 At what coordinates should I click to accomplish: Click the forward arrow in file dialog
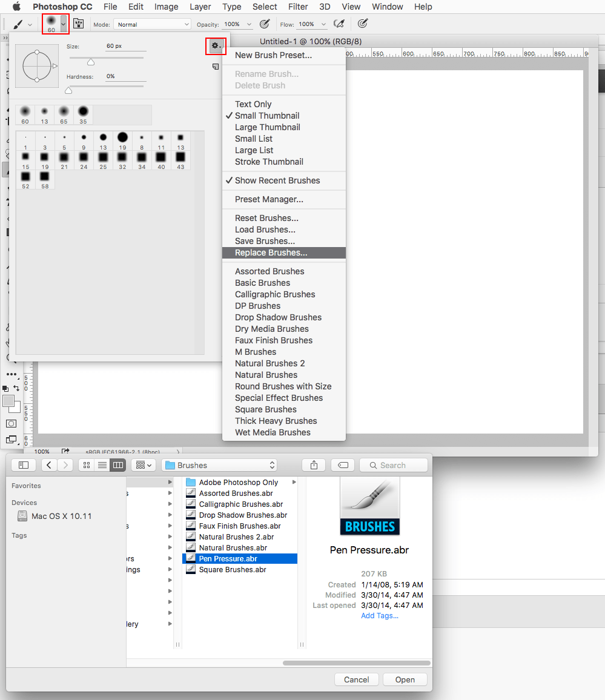65,465
